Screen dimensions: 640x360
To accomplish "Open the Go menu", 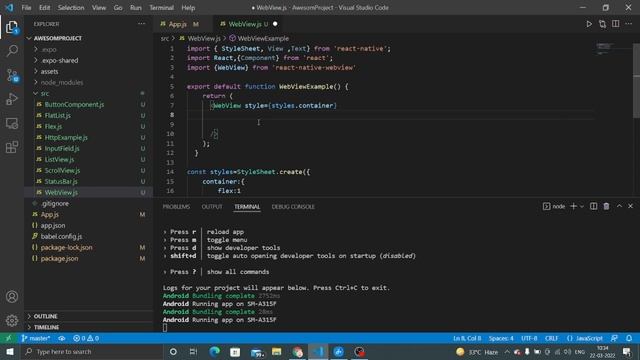I will coord(118,8).
